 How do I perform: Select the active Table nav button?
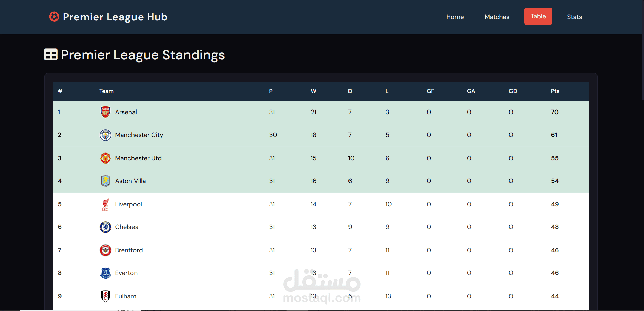[538, 16]
